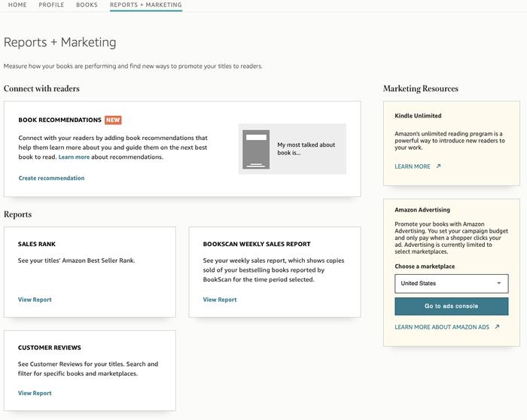Viewport: 527px width, 420px height.
Task: Click the Reports section heading
Action: tap(17, 214)
